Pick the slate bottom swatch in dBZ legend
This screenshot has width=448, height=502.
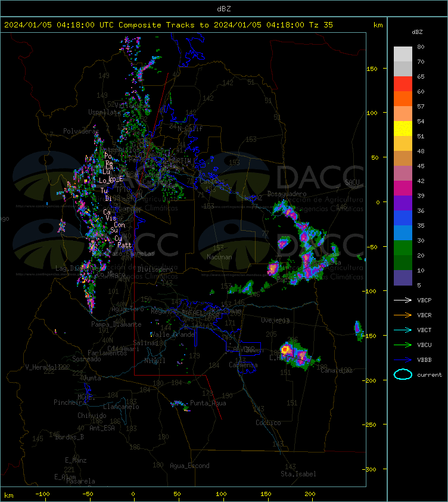coord(403,278)
